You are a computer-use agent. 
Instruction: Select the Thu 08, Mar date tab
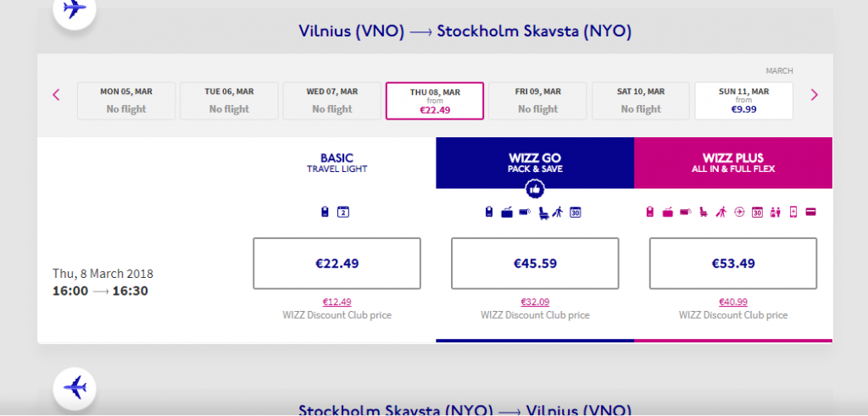coord(435,101)
